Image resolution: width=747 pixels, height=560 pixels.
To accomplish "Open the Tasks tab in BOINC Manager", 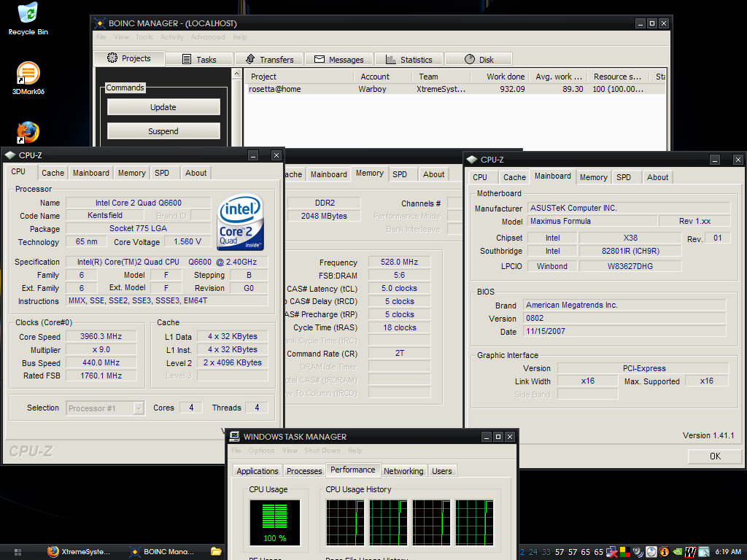I will 199,60.
